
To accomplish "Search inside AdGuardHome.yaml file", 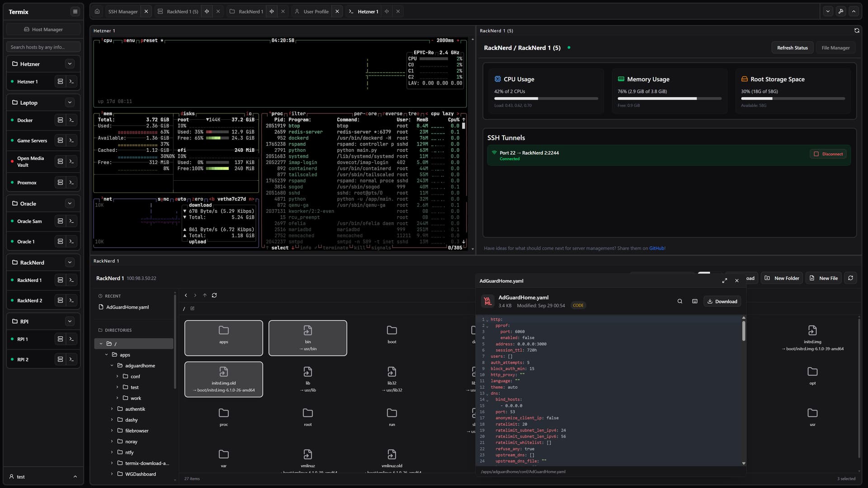I will coord(679,301).
